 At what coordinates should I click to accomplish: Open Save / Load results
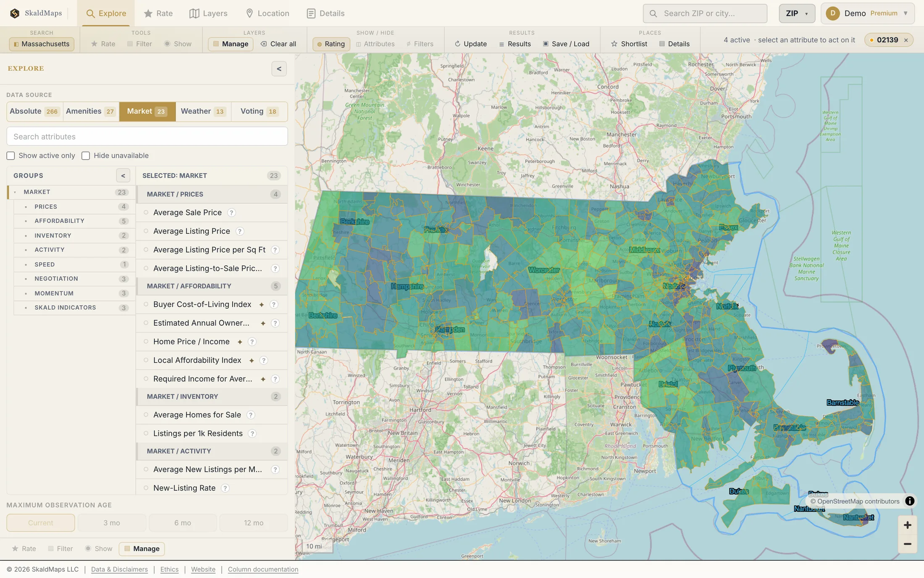point(566,44)
